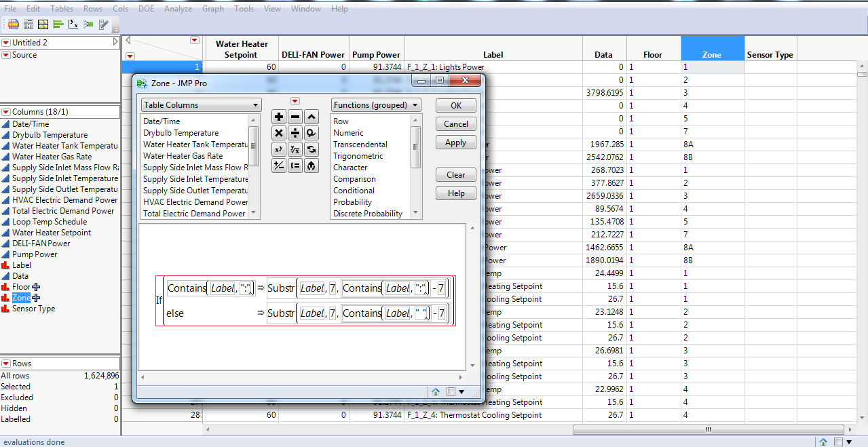Insert a root with the y-root-x keypad button
Viewport: 868px width, 447px height.
tap(295, 149)
